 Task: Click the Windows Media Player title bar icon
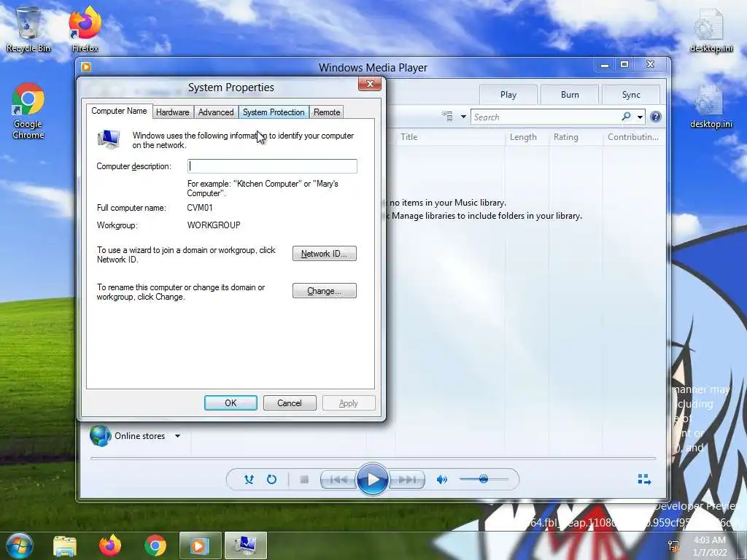pyautogui.click(x=86, y=67)
